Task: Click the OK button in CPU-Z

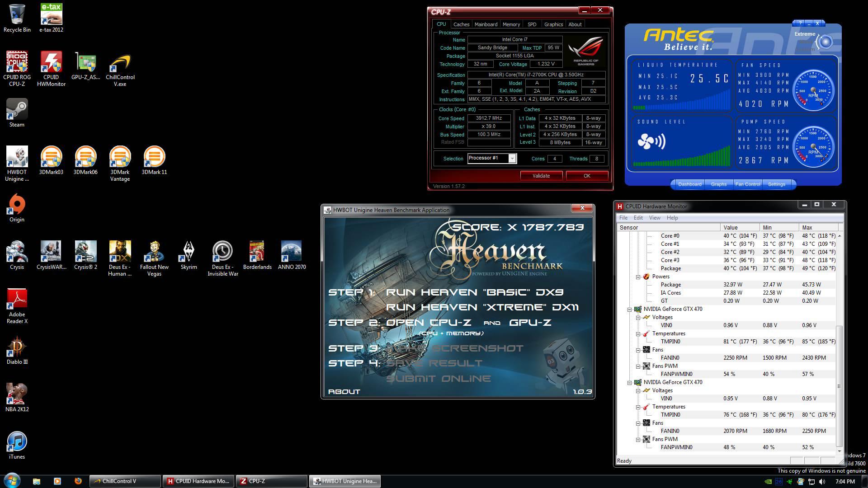Action: pos(587,176)
